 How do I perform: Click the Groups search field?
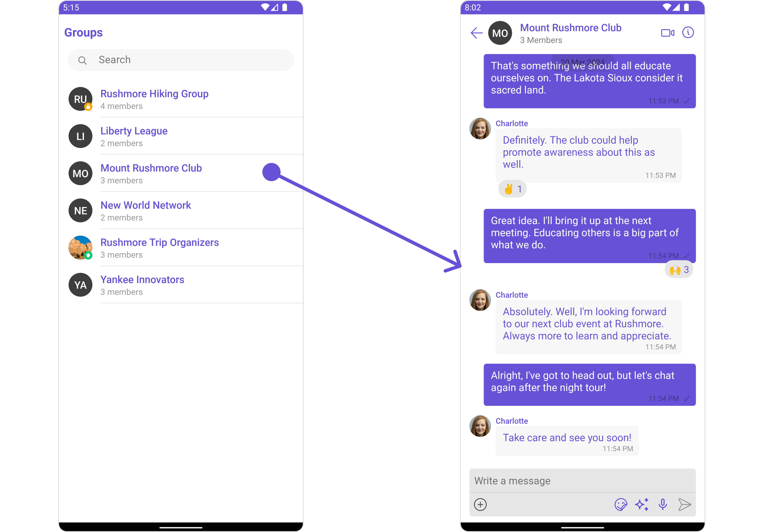pyautogui.click(x=187, y=60)
